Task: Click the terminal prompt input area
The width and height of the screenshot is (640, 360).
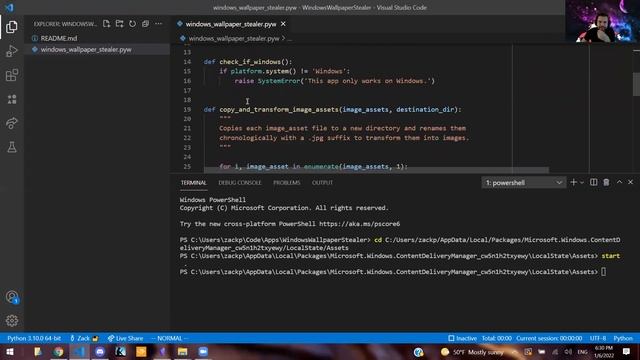Action: click(x=604, y=272)
